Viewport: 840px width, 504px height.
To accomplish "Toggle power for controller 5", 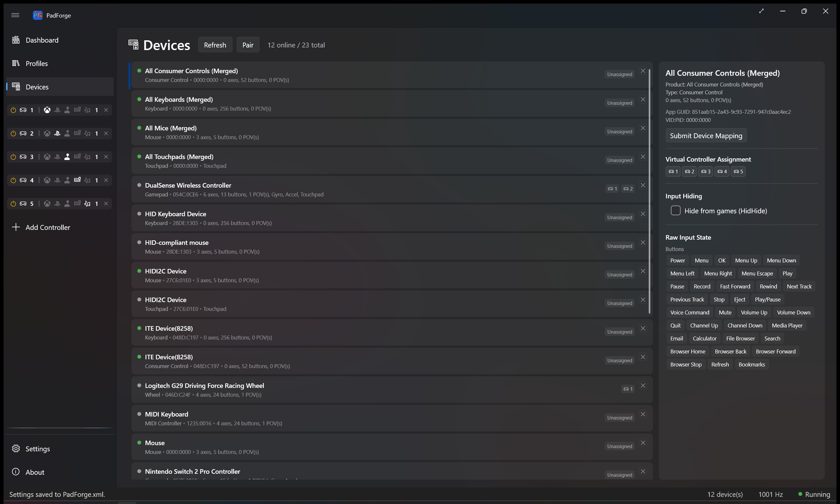I will (13, 204).
